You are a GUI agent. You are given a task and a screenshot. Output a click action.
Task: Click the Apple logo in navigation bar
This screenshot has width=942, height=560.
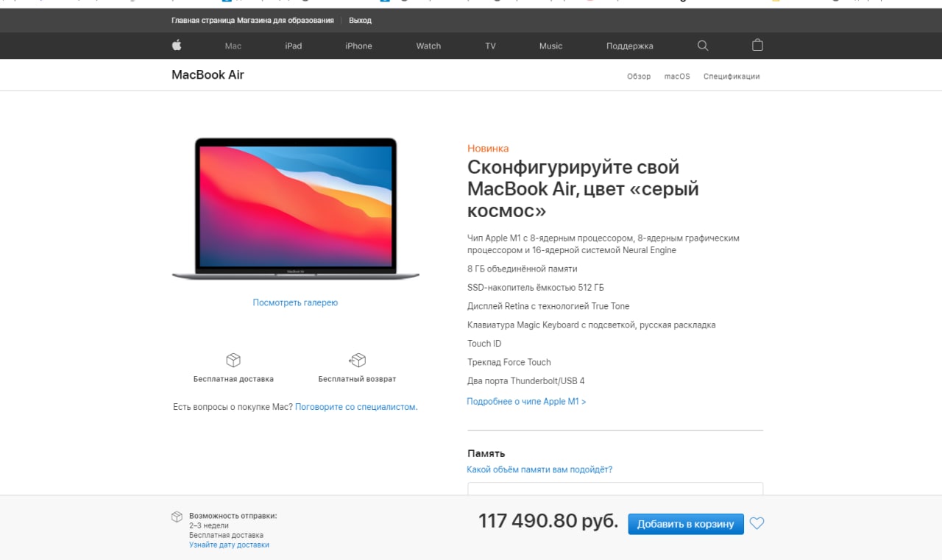click(x=177, y=46)
